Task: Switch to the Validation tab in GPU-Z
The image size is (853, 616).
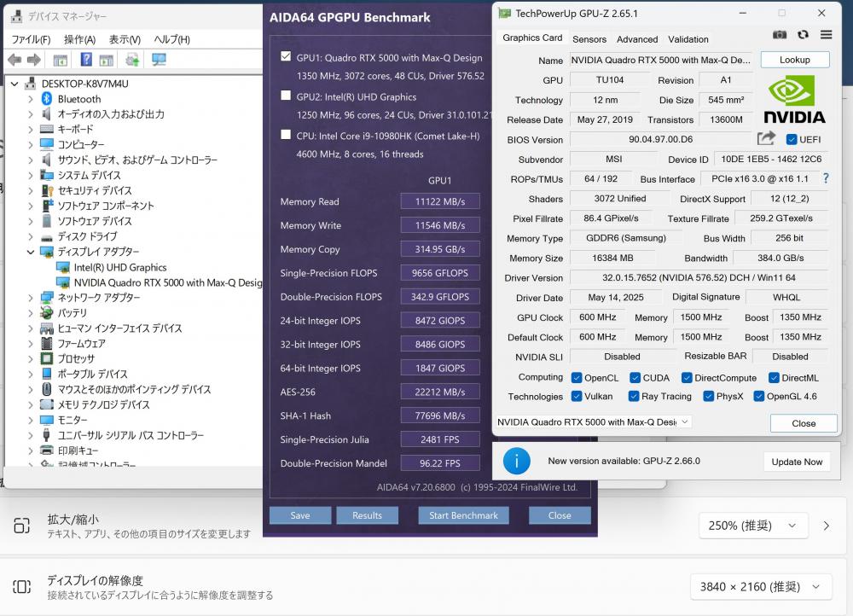Action: pyautogui.click(x=688, y=39)
